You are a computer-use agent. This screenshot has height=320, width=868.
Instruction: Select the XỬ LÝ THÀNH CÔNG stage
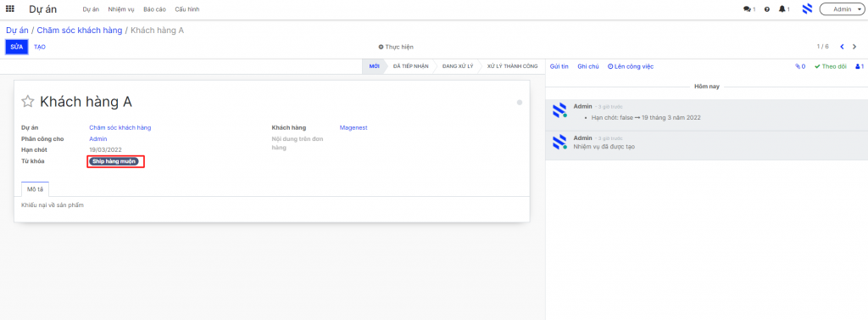pos(512,66)
